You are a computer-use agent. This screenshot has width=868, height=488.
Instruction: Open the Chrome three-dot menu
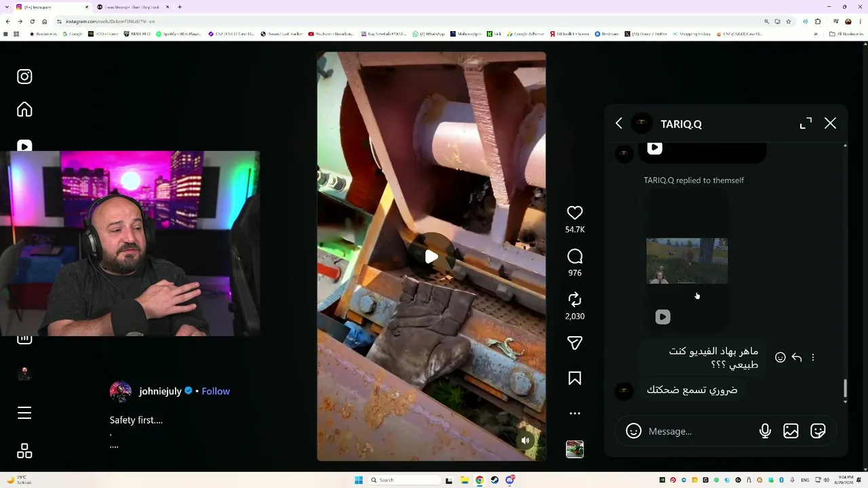[861, 22]
